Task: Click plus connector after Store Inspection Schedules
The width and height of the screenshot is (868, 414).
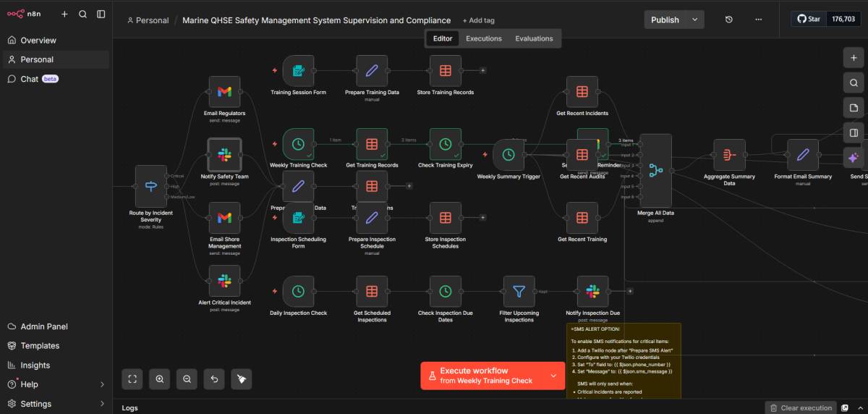Action: (483, 218)
